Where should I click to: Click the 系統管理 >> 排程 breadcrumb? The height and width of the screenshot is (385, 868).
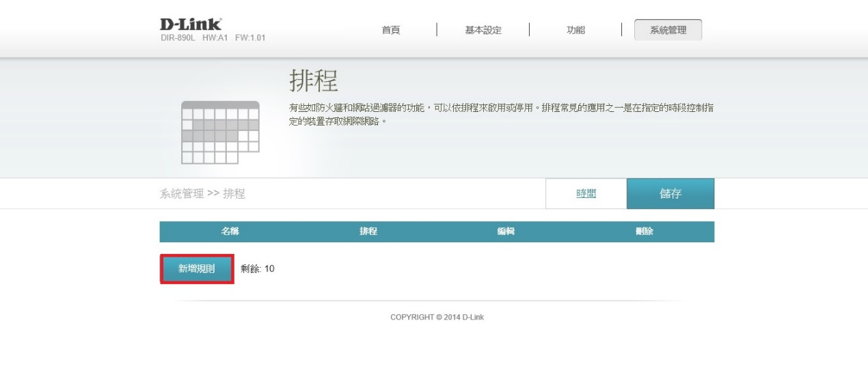click(202, 194)
